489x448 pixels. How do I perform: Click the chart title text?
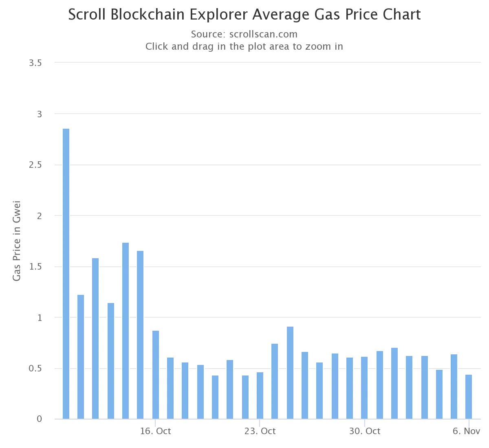click(244, 15)
